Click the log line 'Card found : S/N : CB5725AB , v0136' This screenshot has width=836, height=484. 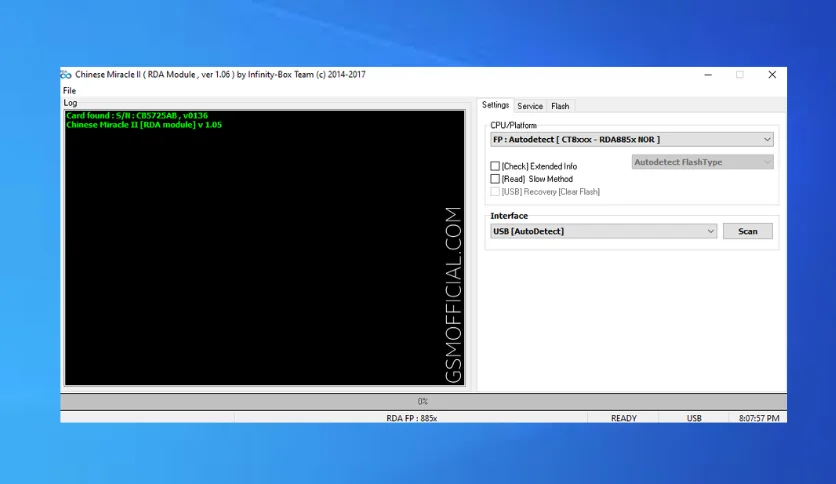point(137,115)
